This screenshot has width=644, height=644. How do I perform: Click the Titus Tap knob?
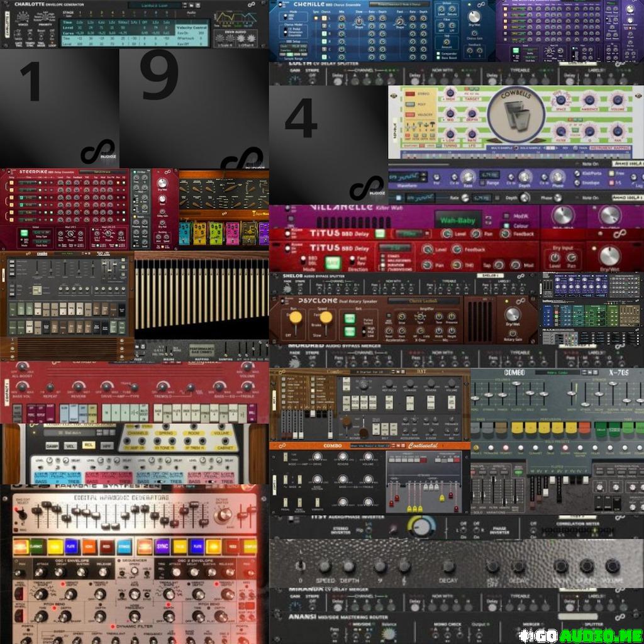tap(498, 265)
